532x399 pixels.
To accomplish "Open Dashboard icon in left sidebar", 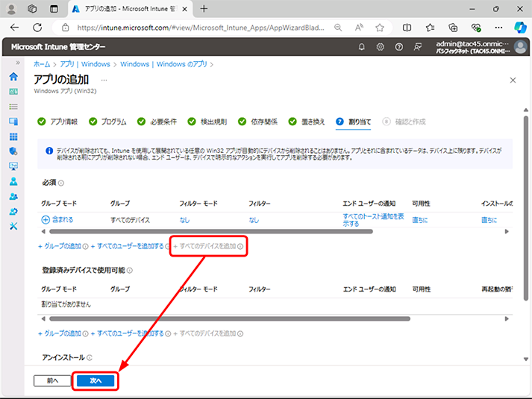I will (x=13, y=92).
